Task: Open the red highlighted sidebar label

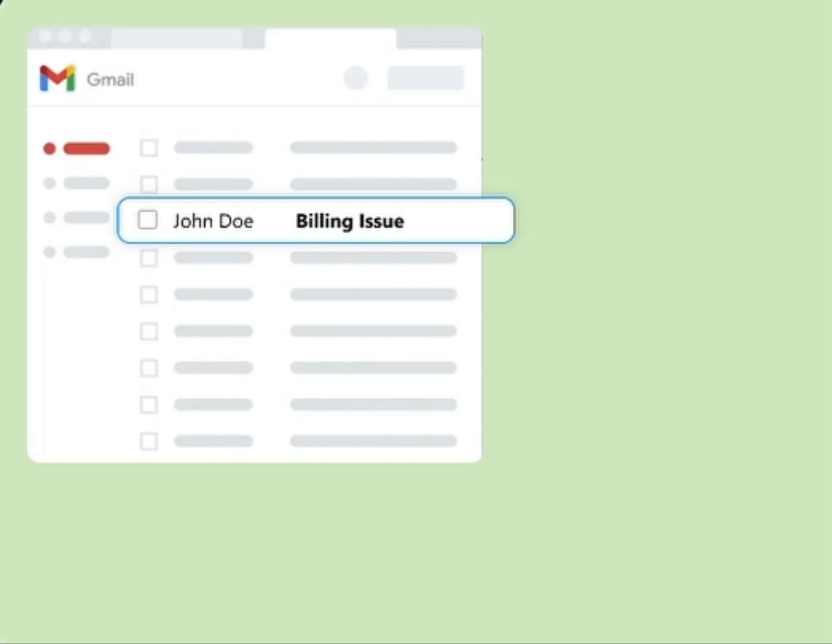Action: point(86,148)
